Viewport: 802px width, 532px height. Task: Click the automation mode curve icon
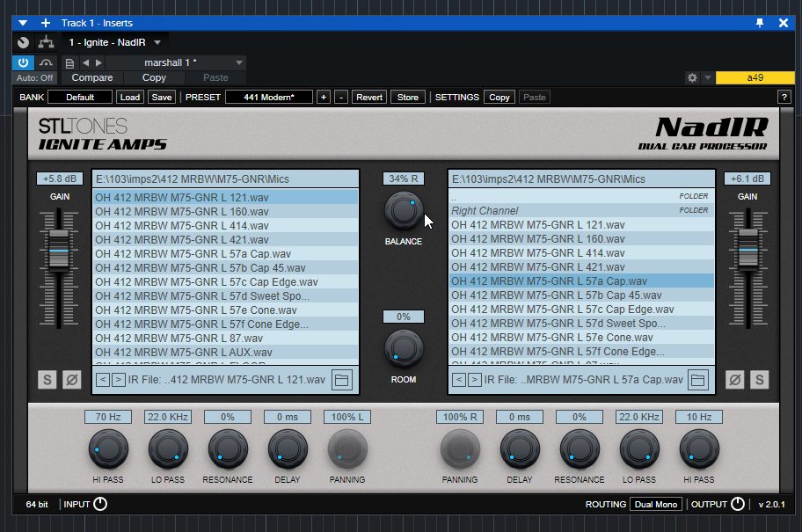(x=46, y=63)
